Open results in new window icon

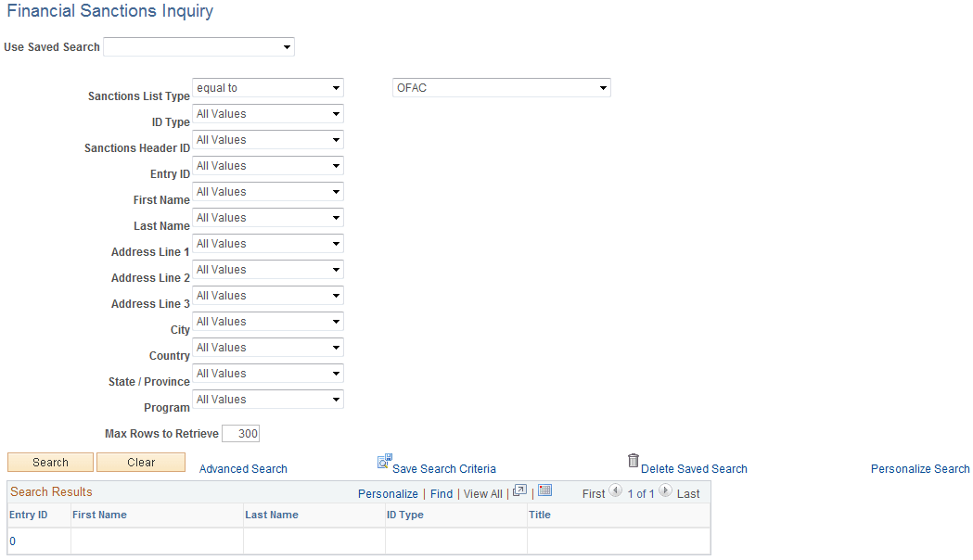[520, 490]
